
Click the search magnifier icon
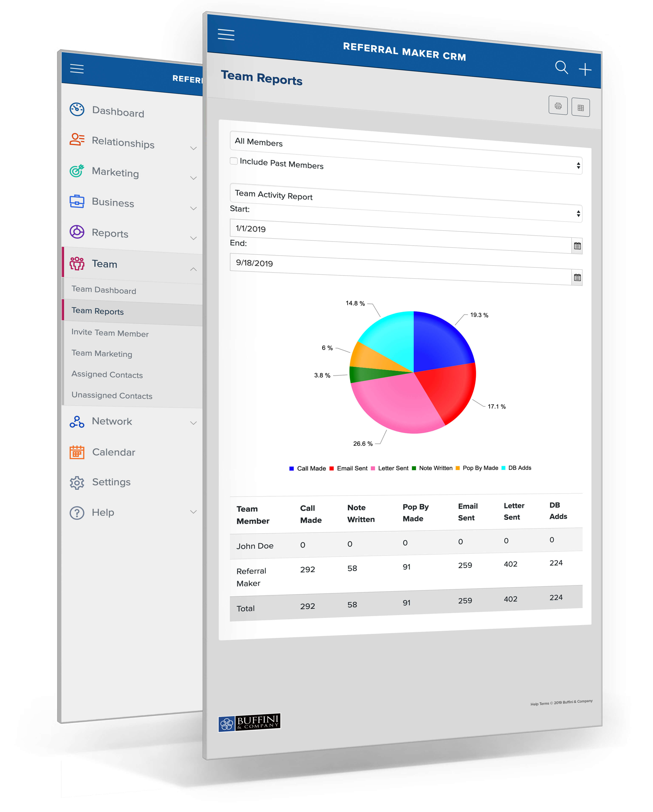[x=561, y=67]
